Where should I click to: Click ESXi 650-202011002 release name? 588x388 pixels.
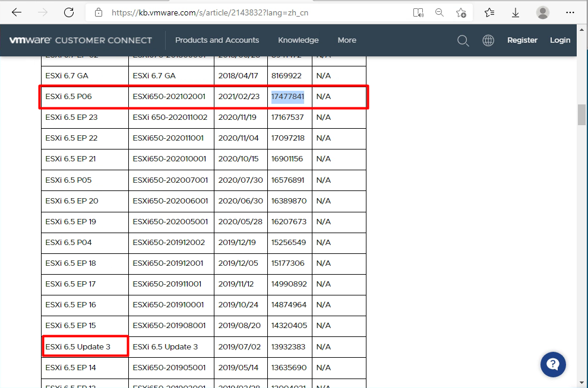pos(170,117)
